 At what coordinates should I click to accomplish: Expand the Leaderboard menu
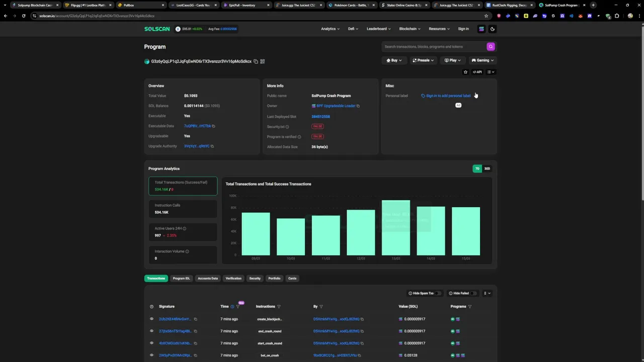378,29
